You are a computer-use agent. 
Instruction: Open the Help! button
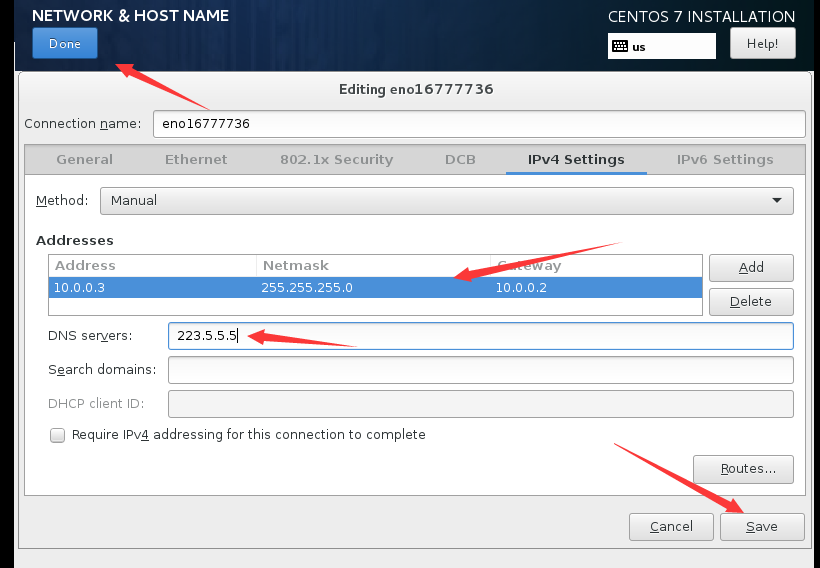coord(762,43)
